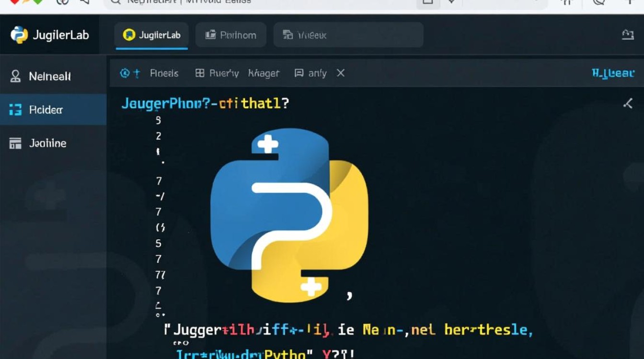This screenshot has width=644, height=359.
Task: Click the Floeds toolbar item
Action: coord(164,73)
